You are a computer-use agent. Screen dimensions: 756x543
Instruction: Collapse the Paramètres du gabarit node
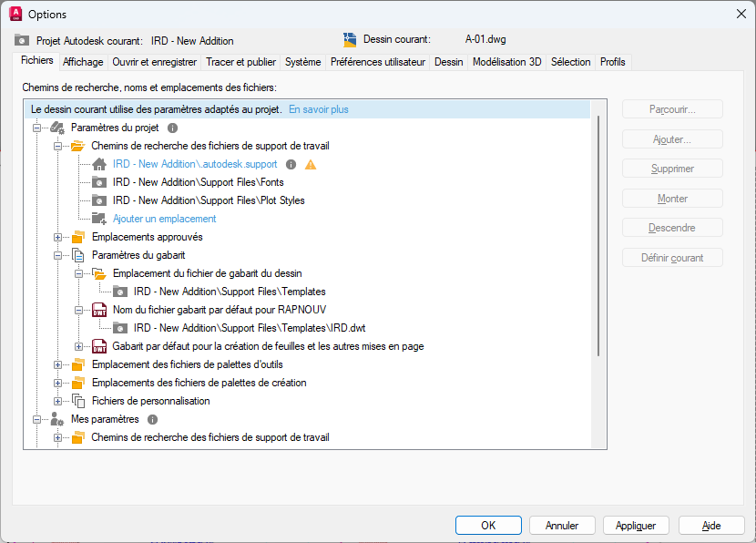click(58, 256)
